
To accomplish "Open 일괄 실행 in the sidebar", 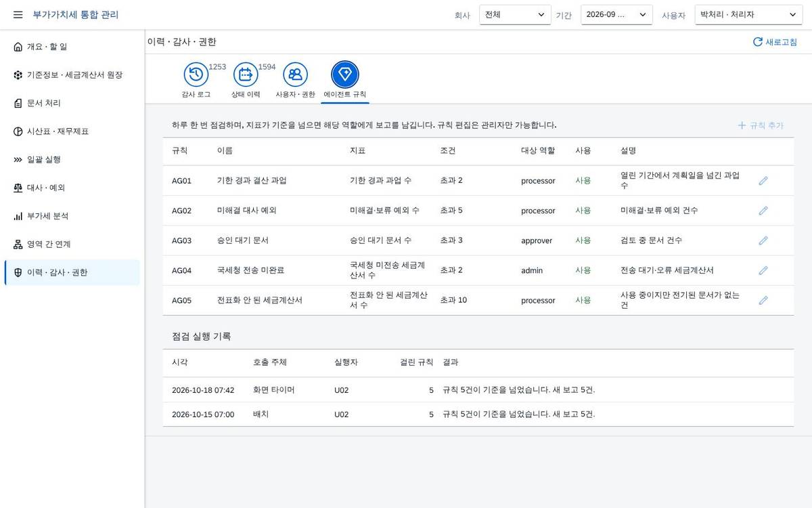I will 72,160.
